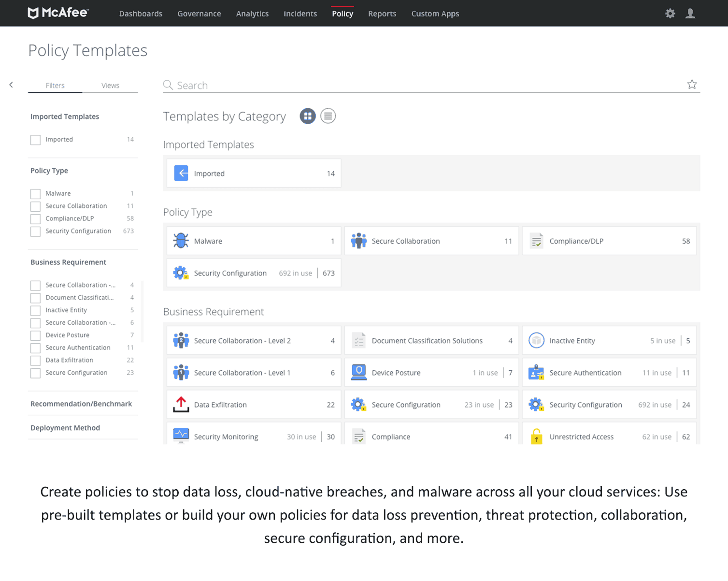Click Security Configuration icon in Business Requirement

point(537,405)
